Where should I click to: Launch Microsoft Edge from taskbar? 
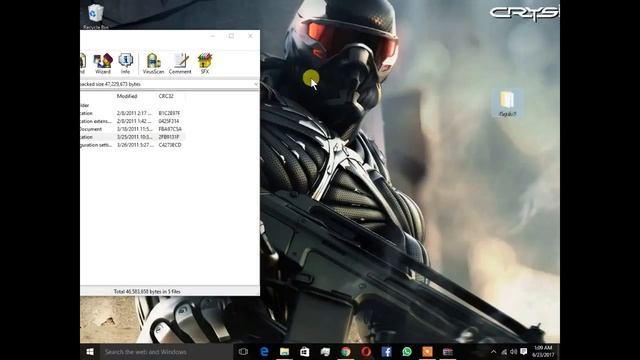coord(264,352)
